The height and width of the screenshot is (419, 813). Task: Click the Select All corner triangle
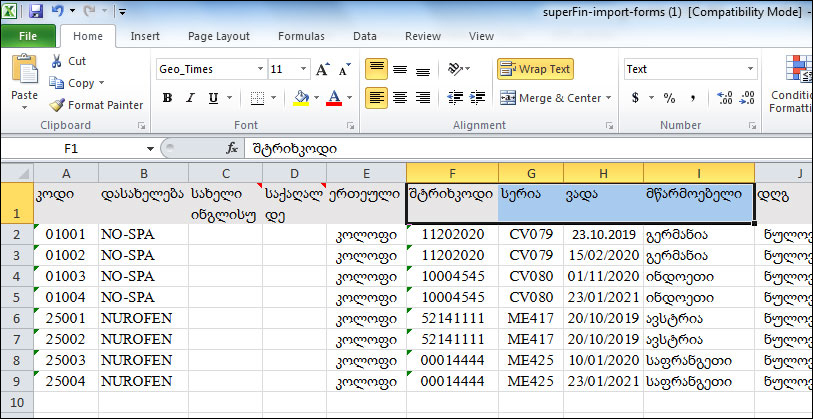point(17,173)
